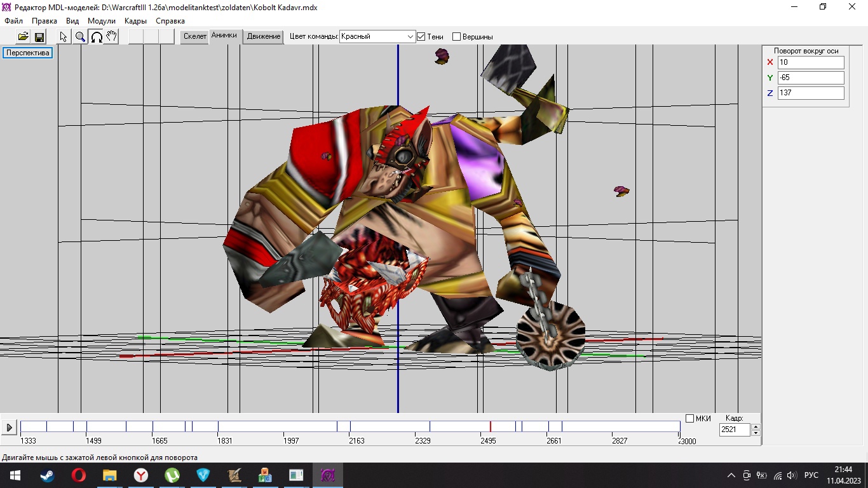Switch to the Движение tab
Viewport: 868px width, 488px height.
(x=264, y=37)
